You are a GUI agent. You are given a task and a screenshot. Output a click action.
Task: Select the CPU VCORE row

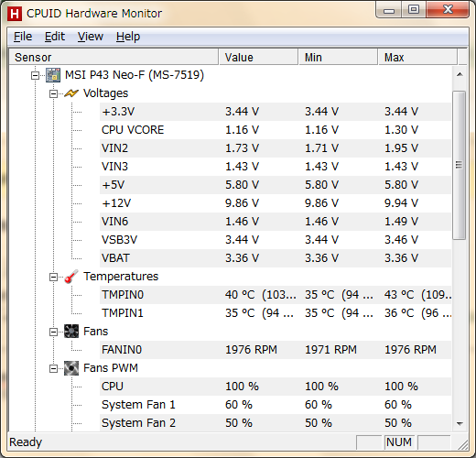click(276, 130)
